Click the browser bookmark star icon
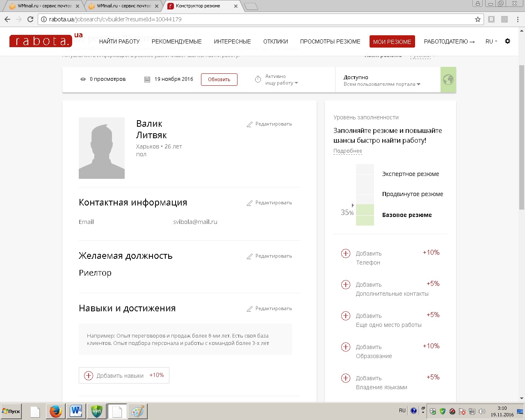525x420 pixels. [477, 19]
